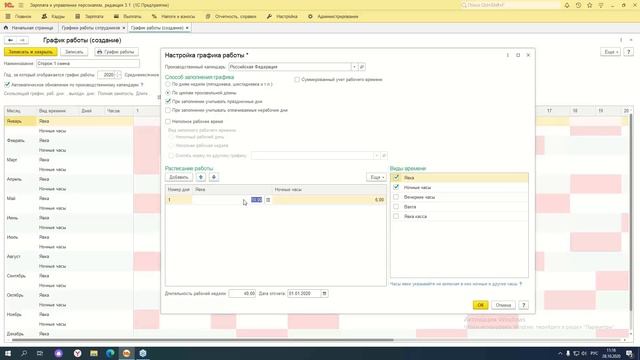Expand the Производственный календарь dropdown arrow
Viewport: 640px width, 360px height.
(354, 67)
